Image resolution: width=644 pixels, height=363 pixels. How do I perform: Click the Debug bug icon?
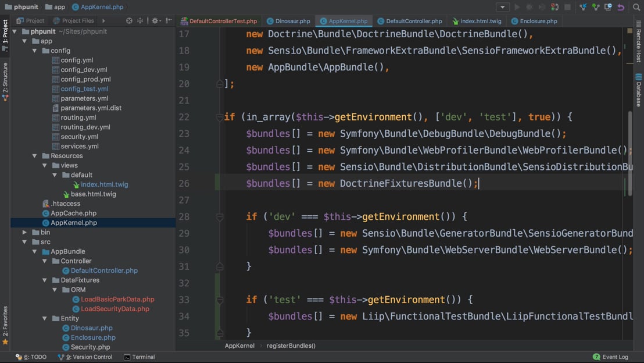(x=529, y=7)
